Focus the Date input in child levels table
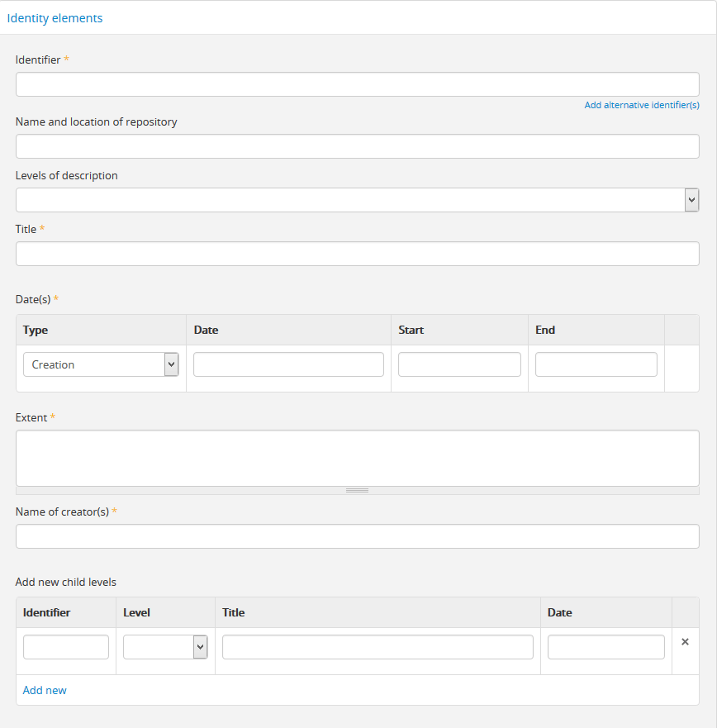The width and height of the screenshot is (717, 728). (x=605, y=647)
